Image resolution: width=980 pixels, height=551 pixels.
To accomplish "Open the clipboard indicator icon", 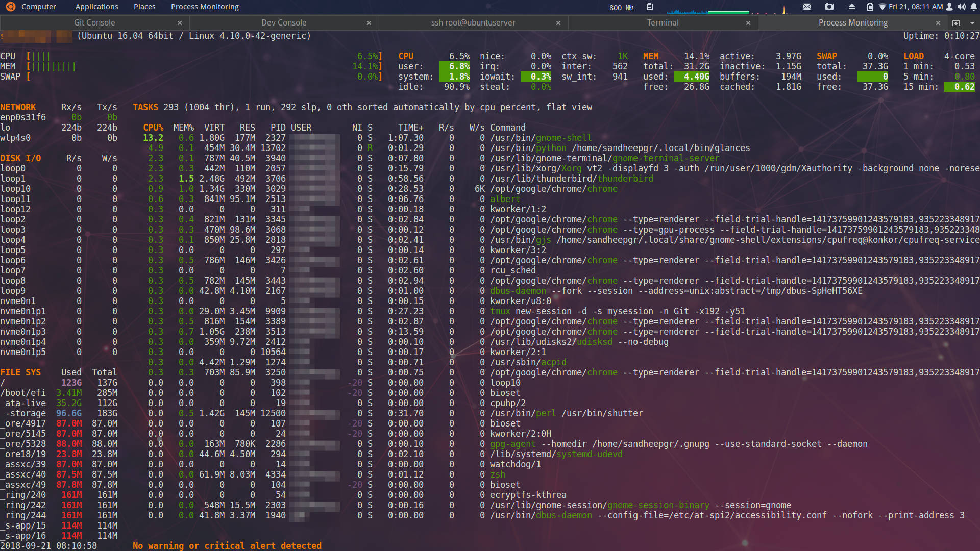I will (650, 7).
